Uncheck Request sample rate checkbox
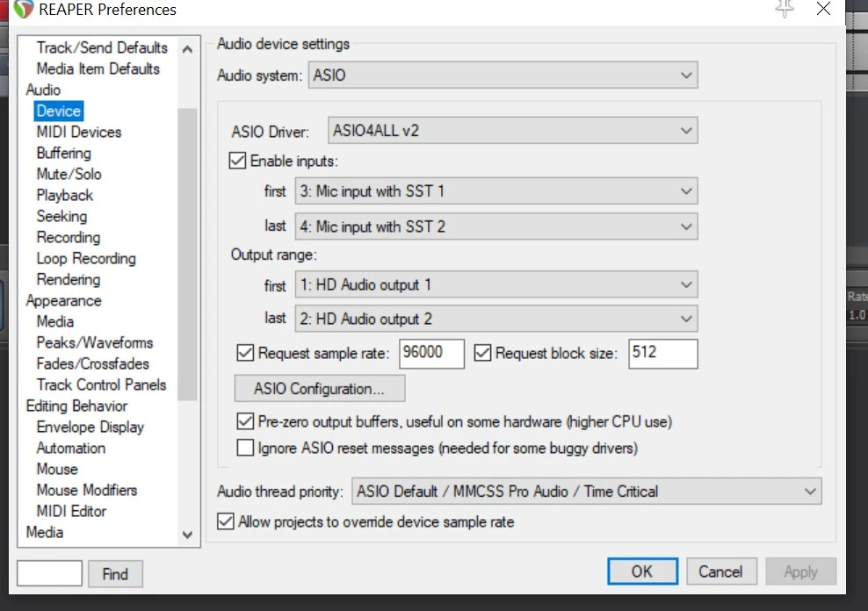This screenshot has width=868, height=611. 245,354
